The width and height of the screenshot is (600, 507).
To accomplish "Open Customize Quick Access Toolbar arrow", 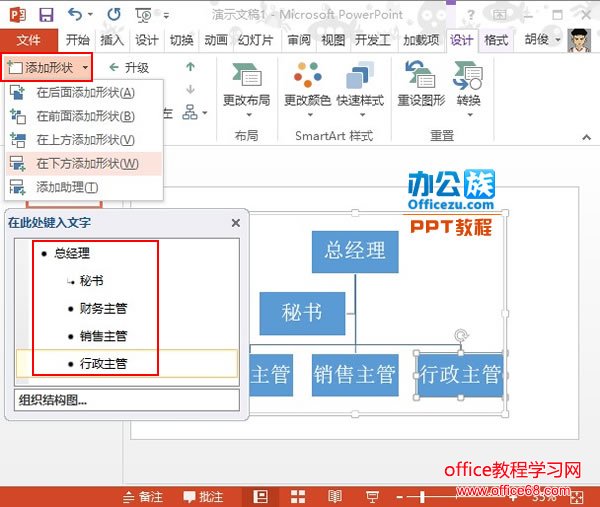I will coord(166,16).
